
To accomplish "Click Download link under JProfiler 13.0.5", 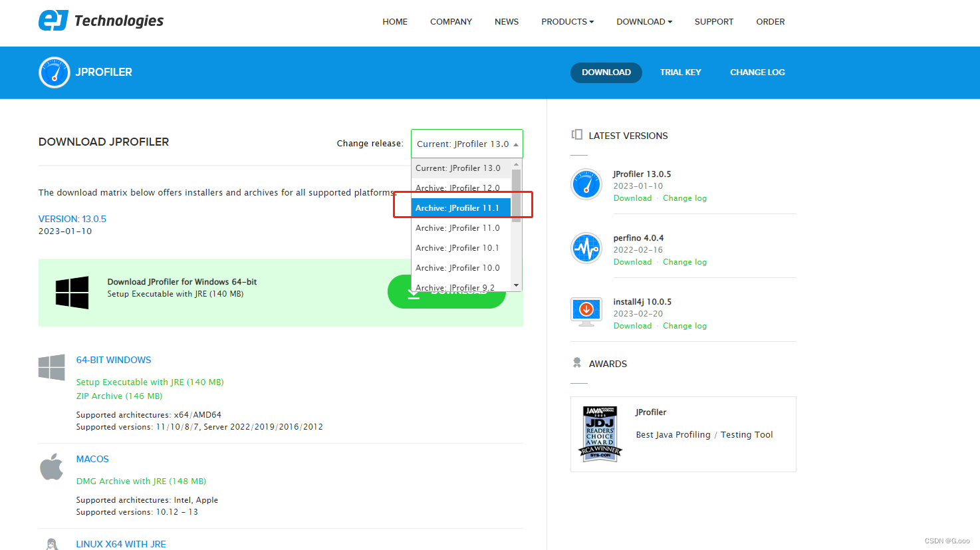I will coord(632,198).
